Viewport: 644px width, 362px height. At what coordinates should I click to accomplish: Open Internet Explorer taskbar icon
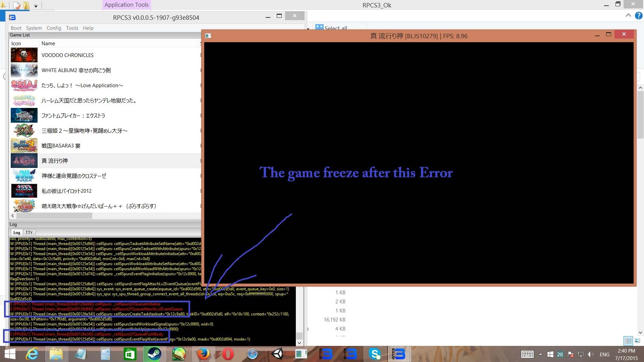33,354
